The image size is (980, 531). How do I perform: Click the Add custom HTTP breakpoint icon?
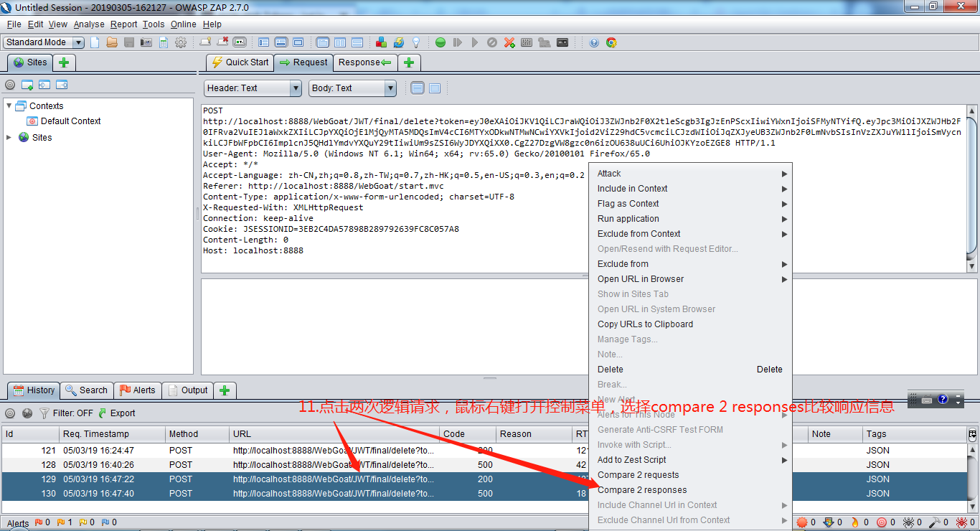(509, 42)
